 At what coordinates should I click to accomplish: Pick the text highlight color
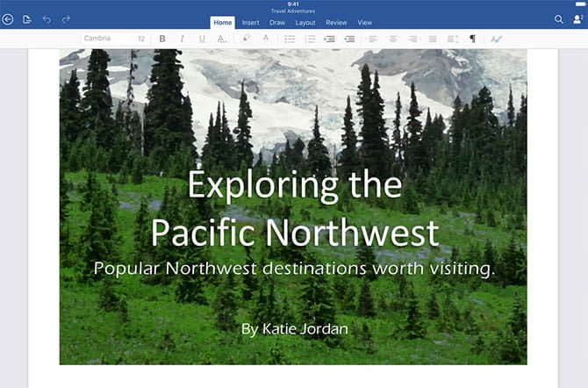tap(246, 39)
